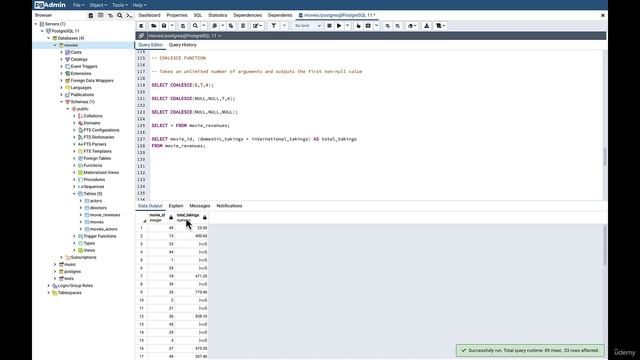
Task: Click the Save Data Changes icon before Find
Action: (x=183, y=26)
